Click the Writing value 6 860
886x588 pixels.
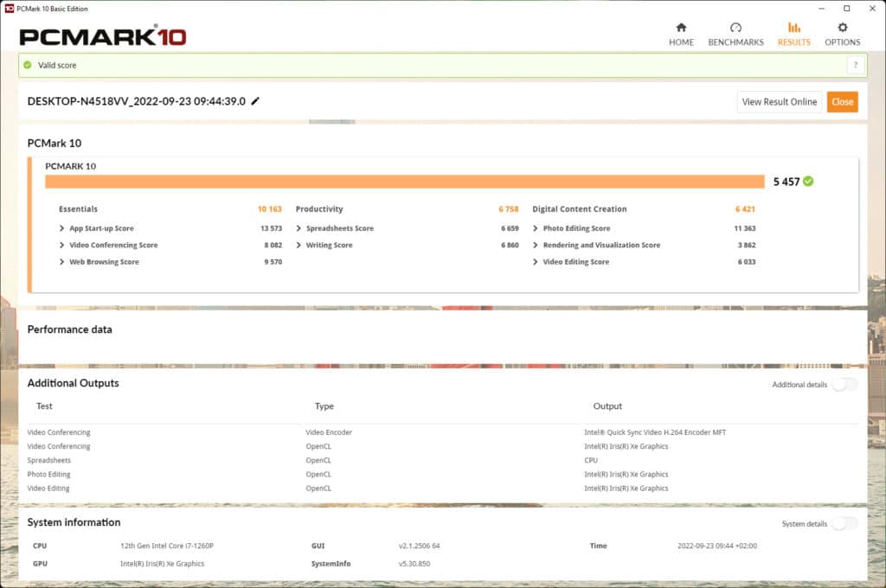(x=510, y=245)
